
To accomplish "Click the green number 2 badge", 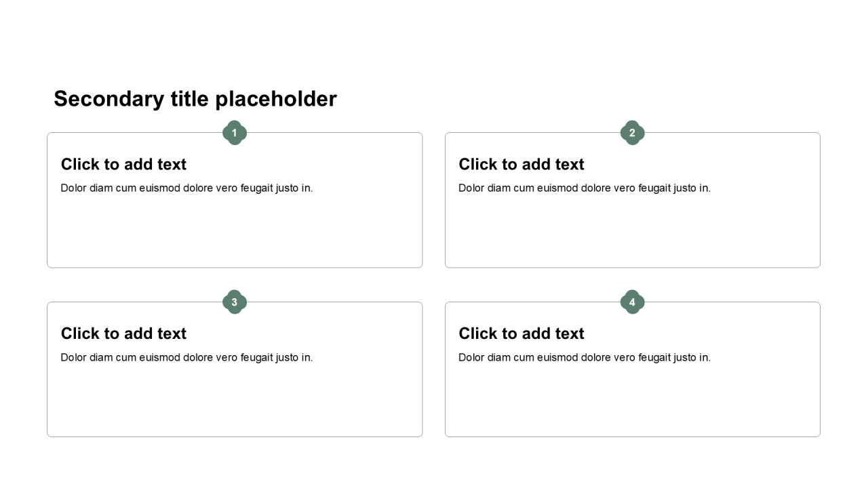I will 632,133.
